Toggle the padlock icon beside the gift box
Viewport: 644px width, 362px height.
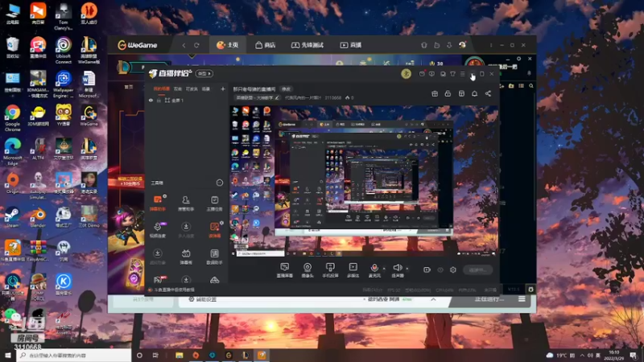point(448,93)
